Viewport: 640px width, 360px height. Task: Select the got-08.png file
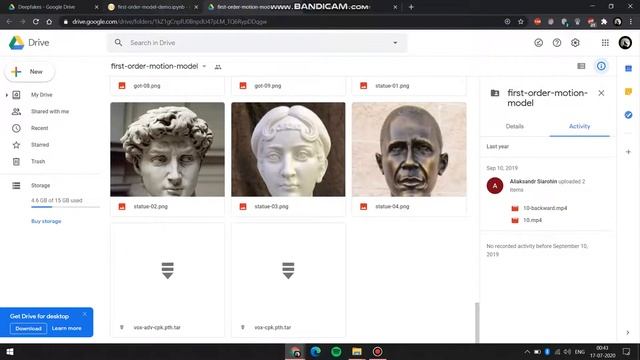(167, 86)
